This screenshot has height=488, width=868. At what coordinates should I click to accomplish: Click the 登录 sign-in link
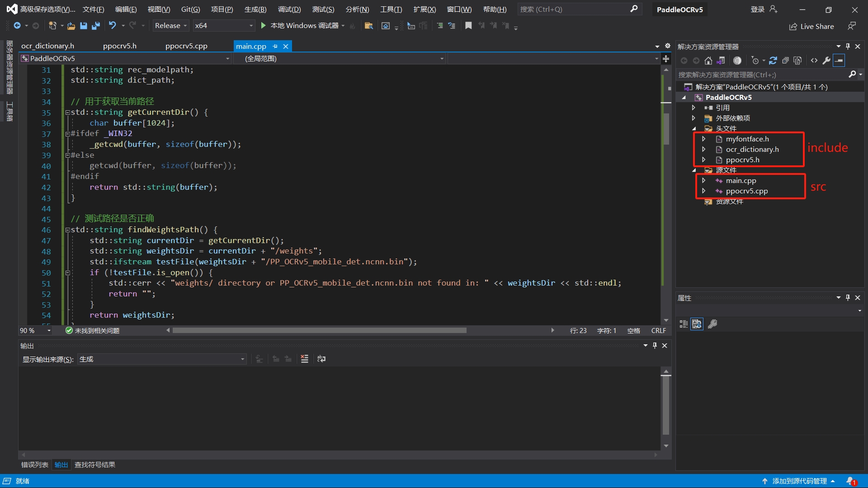pyautogui.click(x=757, y=9)
